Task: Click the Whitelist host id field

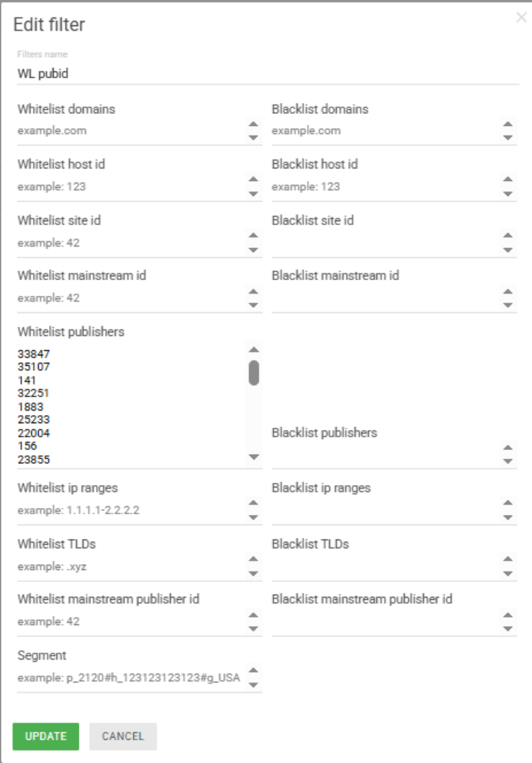Action: coord(130,187)
